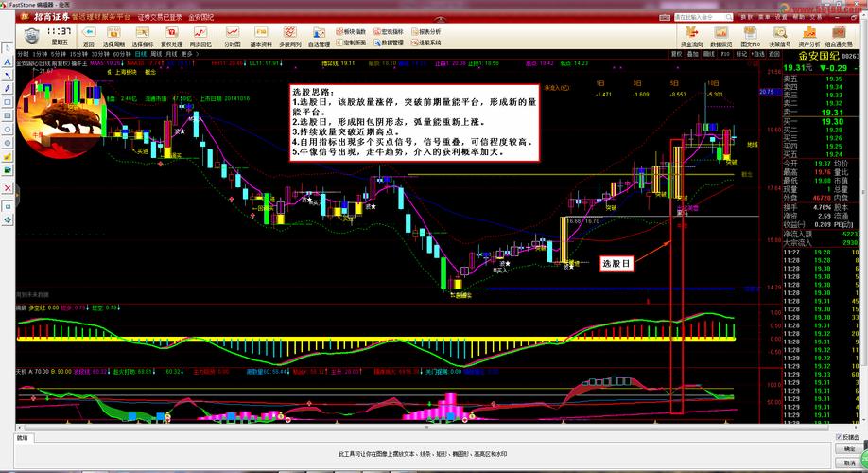Click the 复权处理 toolbar icon
This screenshot has width=868, height=473.
pos(171,33)
